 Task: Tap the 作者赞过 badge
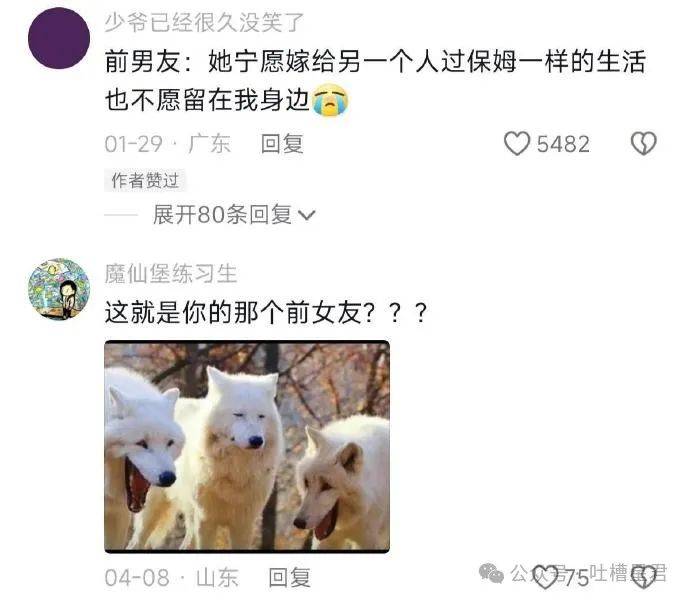pyautogui.click(x=145, y=180)
